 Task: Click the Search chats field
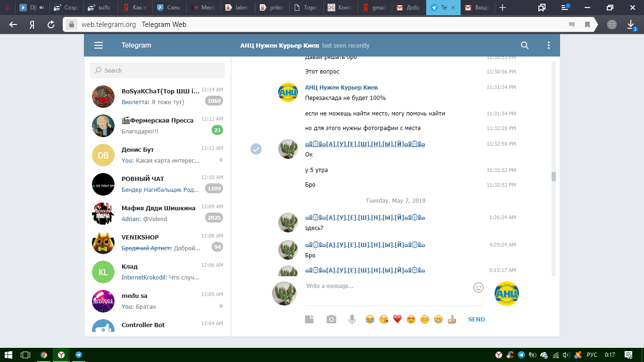[x=157, y=70]
